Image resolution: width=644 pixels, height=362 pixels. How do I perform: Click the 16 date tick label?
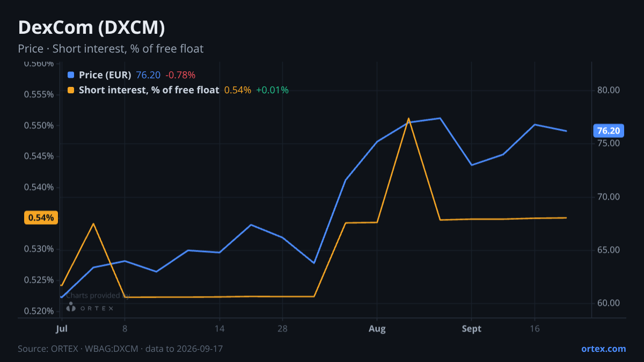[x=535, y=328]
